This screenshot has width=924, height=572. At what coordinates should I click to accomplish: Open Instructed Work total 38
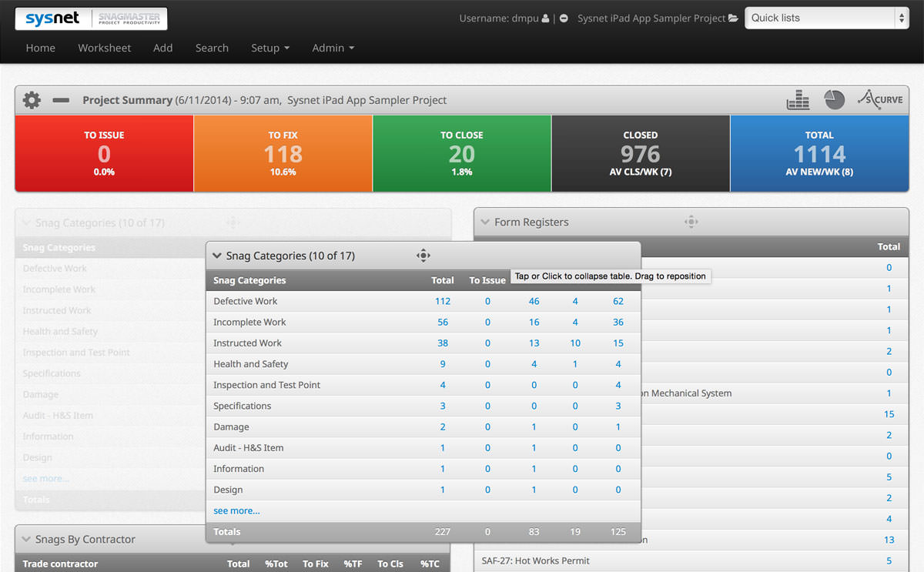click(443, 343)
